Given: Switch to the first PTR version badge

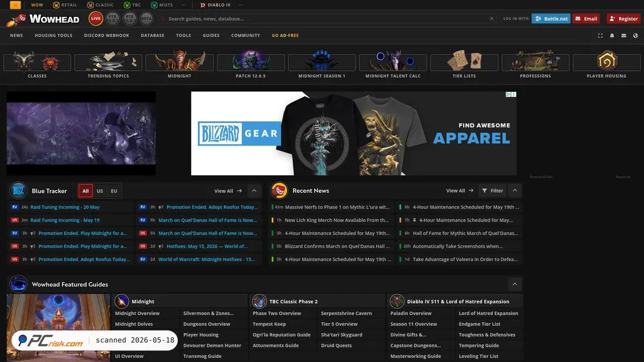Looking at the screenshot, I should [x=112, y=19].
